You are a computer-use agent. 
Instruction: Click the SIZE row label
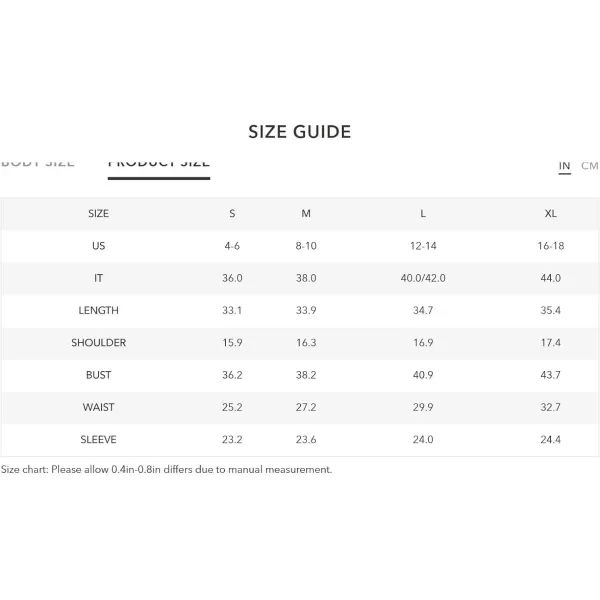point(98,214)
